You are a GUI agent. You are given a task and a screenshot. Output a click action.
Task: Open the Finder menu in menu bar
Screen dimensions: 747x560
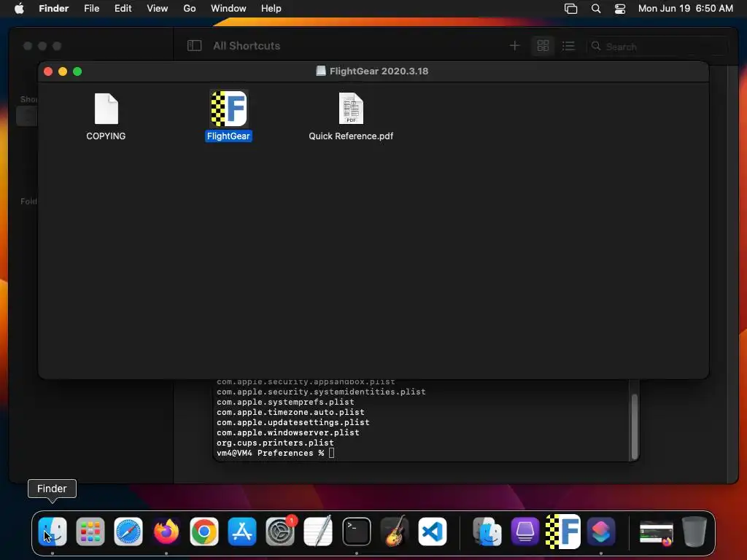pyautogui.click(x=54, y=8)
